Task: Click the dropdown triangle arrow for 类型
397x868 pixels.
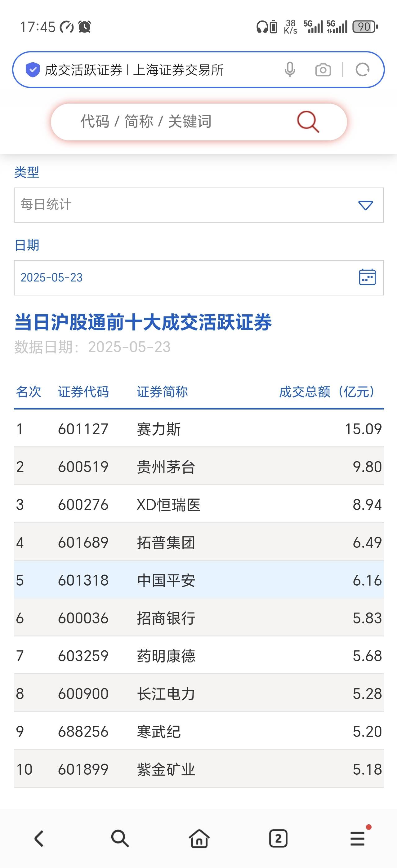Action: (x=365, y=205)
